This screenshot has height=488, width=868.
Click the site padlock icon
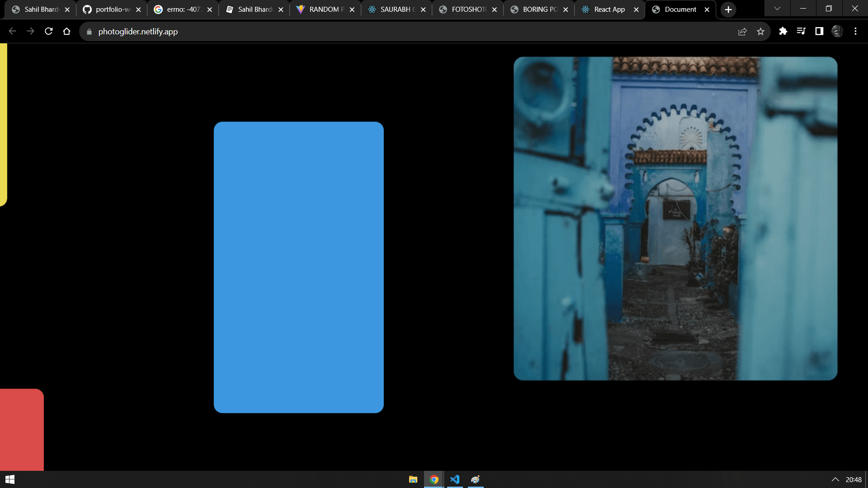89,32
